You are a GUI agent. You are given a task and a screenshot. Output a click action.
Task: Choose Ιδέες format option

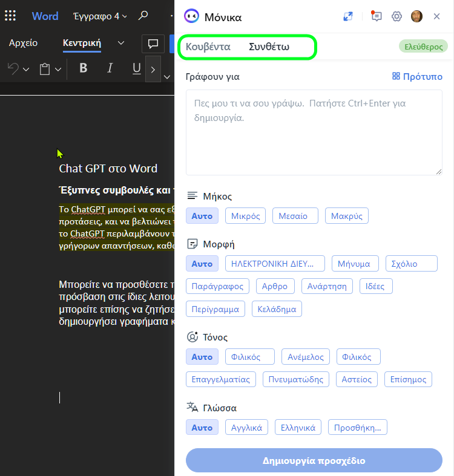coord(376,286)
